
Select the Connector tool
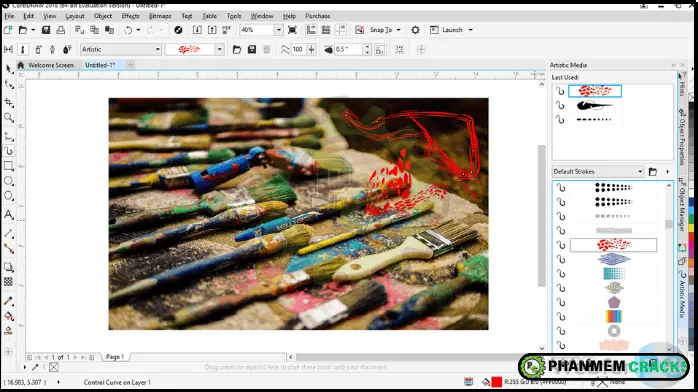(9, 249)
